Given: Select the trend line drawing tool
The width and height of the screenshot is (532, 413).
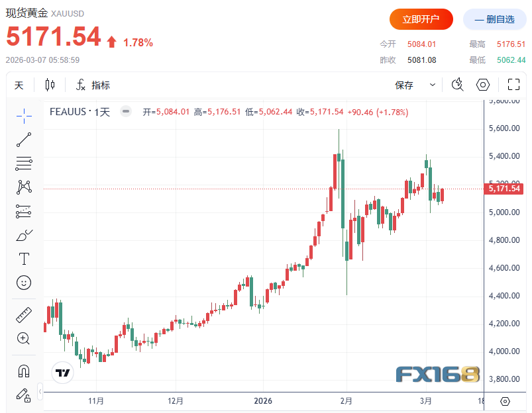Looking at the screenshot, I should point(24,140).
